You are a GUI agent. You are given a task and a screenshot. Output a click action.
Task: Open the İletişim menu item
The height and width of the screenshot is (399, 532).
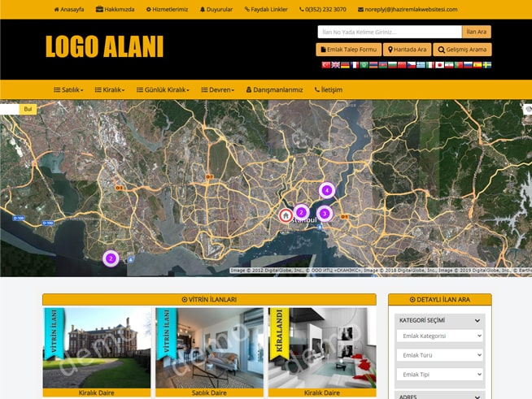pos(329,89)
